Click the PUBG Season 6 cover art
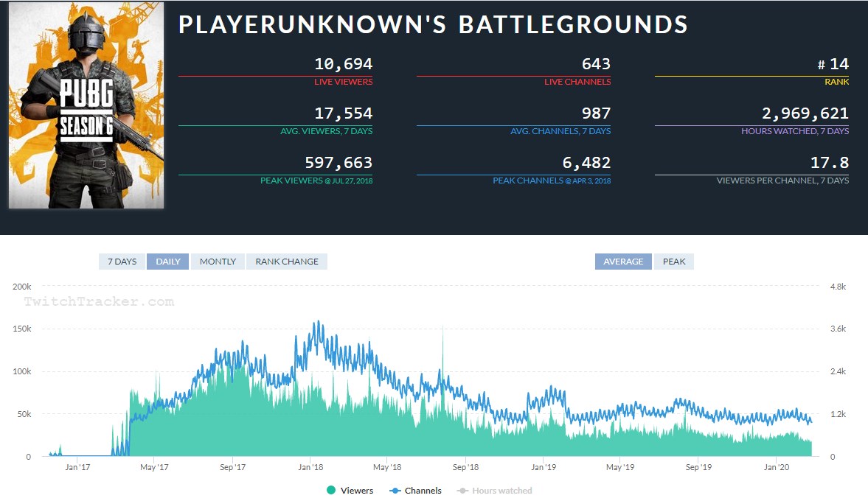Screen dimensions: 868x501 86,105
